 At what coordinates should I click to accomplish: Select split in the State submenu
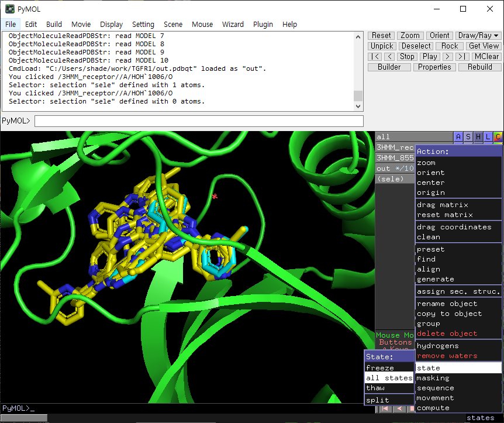tap(389, 400)
